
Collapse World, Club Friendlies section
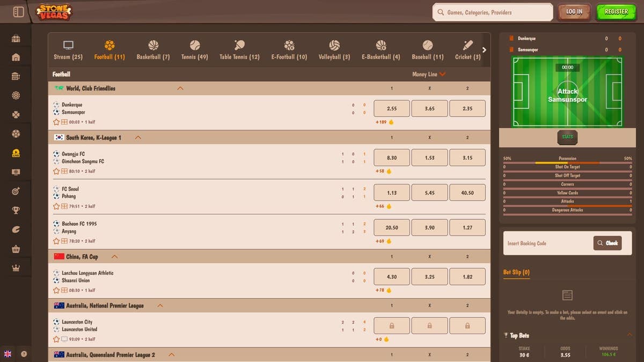coord(180,88)
